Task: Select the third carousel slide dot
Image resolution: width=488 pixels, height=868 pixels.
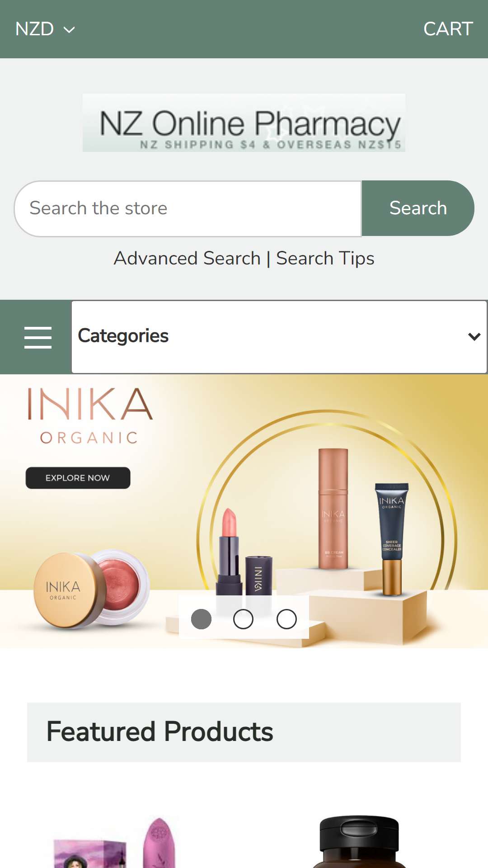Action: [x=286, y=619]
